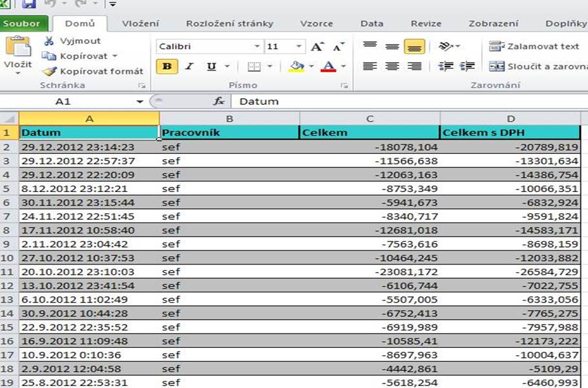Click the text orientation icon
This screenshot has height=388, width=588.
pos(446,47)
